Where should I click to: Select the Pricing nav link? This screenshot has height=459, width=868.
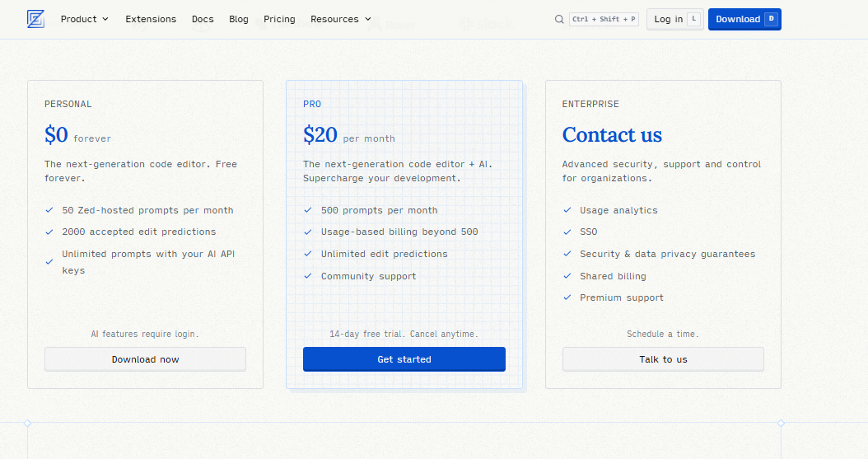coord(279,20)
